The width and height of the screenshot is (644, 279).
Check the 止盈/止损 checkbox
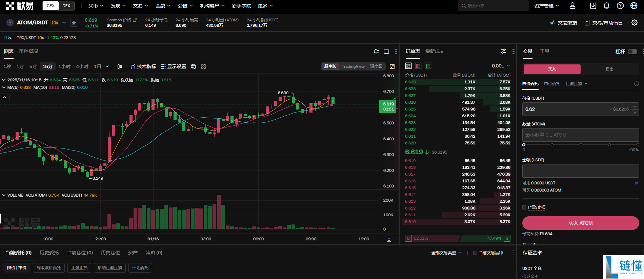point(524,207)
